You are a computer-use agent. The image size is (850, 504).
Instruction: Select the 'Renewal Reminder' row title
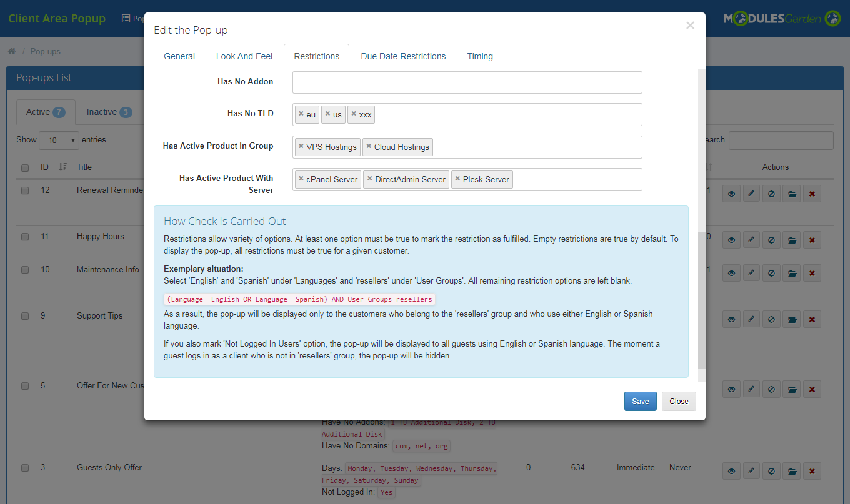coord(111,190)
